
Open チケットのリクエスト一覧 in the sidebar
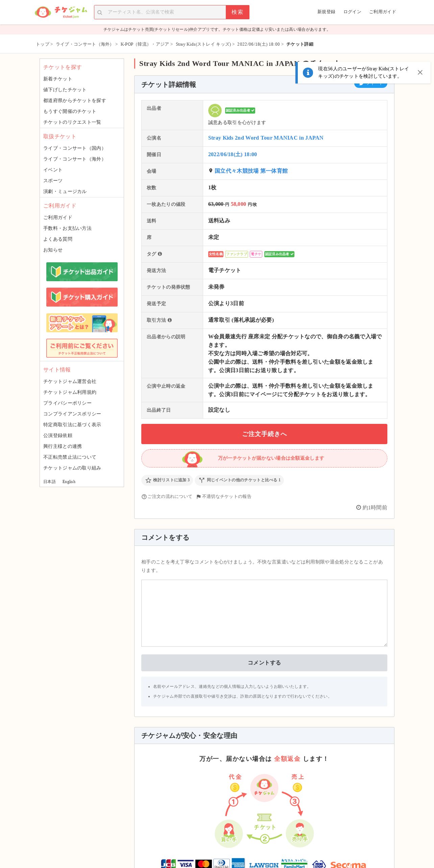[x=72, y=122]
